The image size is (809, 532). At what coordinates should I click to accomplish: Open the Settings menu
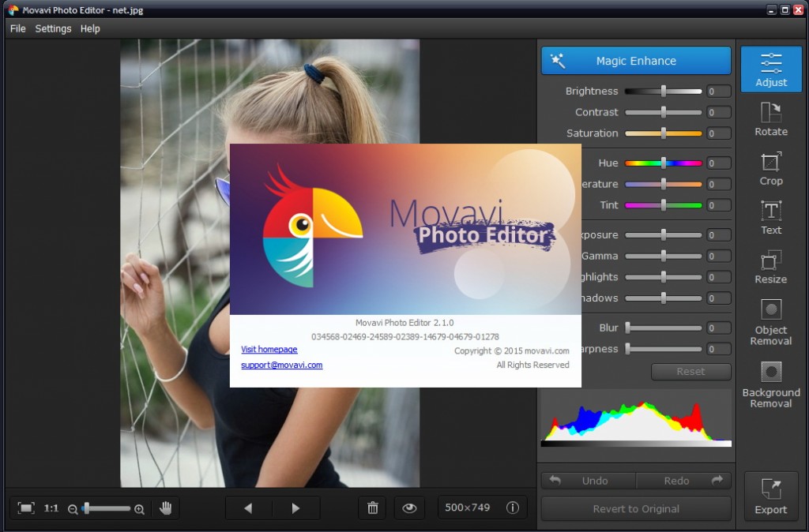53,29
